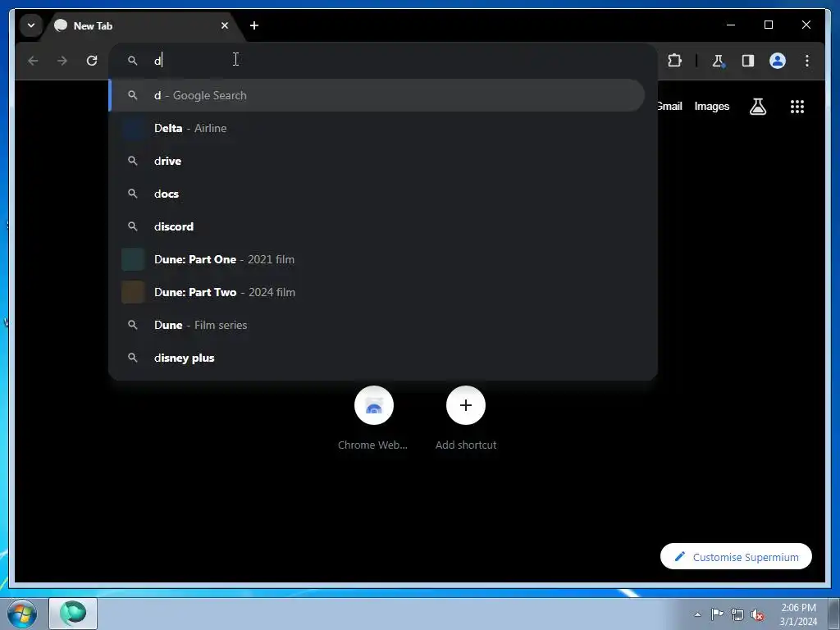Screen dimensions: 840x630
Task: Open the Gmail link
Action: coord(669,106)
